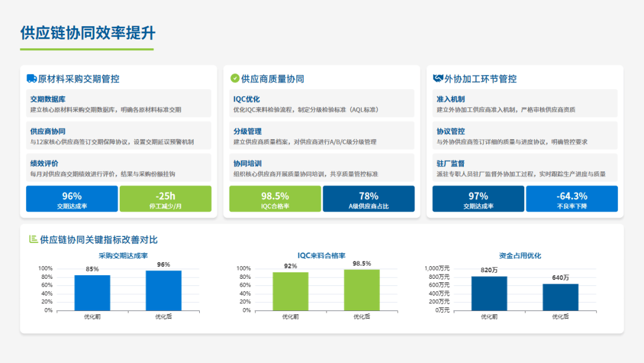
Task: Open the IQC优化 item card
Action: pos(321,104)
